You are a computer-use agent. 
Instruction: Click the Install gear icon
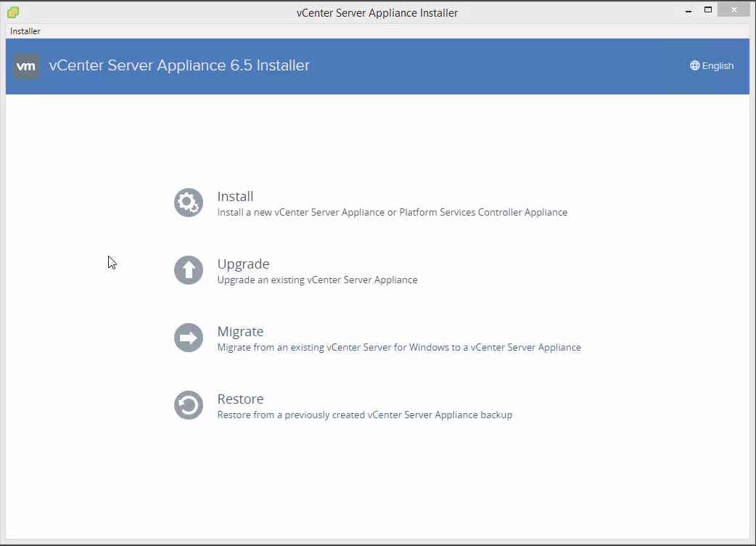pyautogui.click(x=189, y=203)
